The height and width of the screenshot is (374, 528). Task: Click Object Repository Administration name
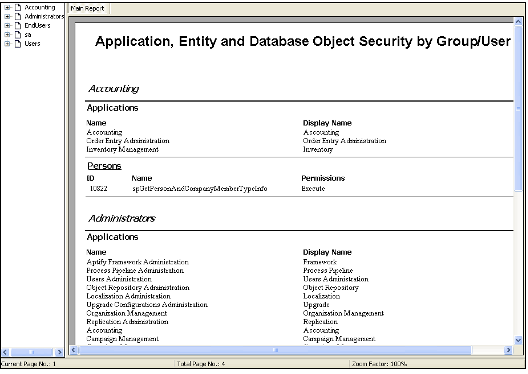click(138, 287)
